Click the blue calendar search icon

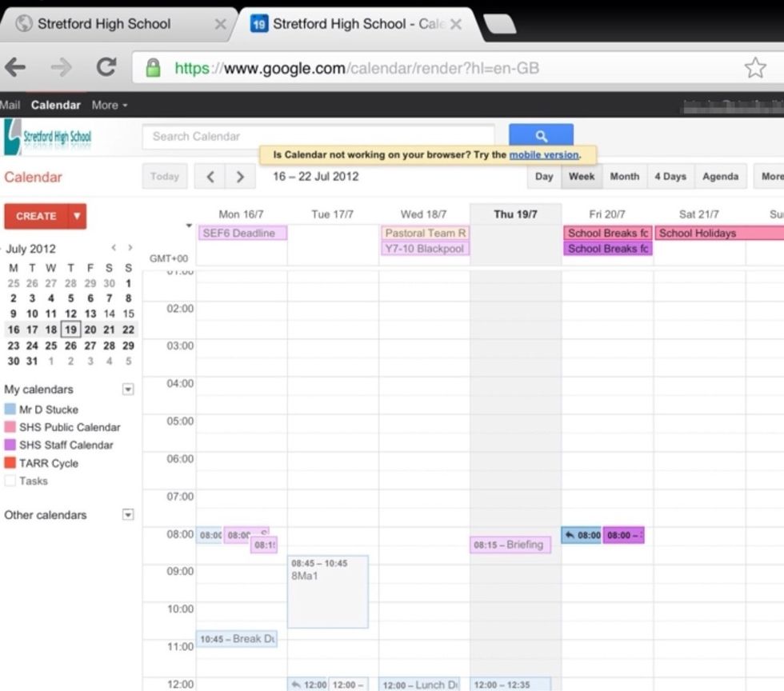[541, 136]
